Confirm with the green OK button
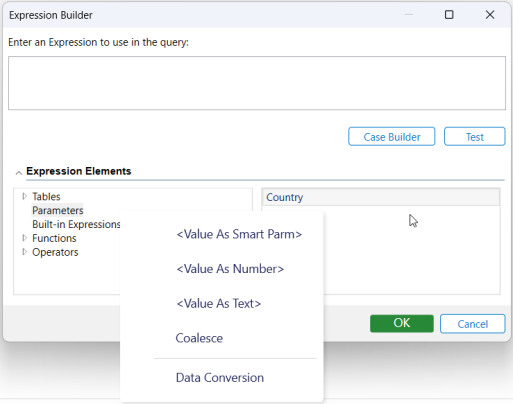Viewport: 513px width, 404px height. (402, 323)
